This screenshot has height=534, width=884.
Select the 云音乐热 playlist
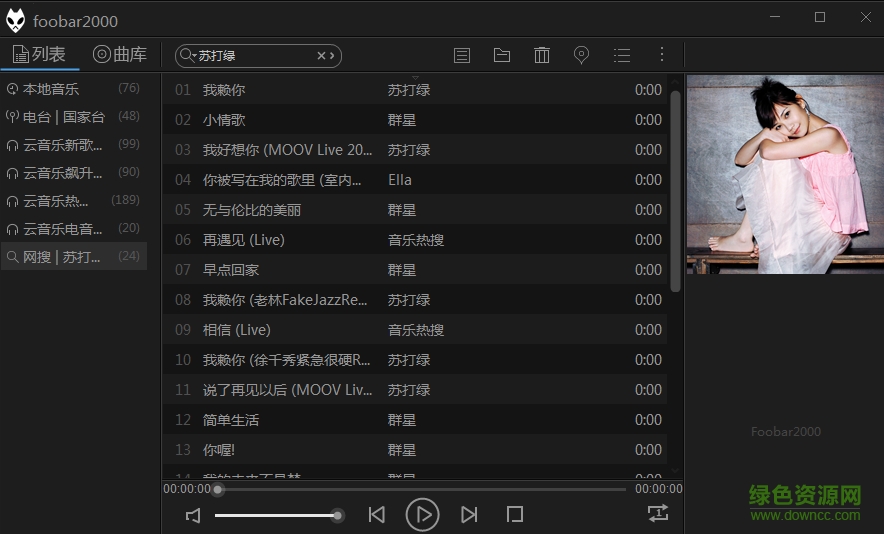74,201
